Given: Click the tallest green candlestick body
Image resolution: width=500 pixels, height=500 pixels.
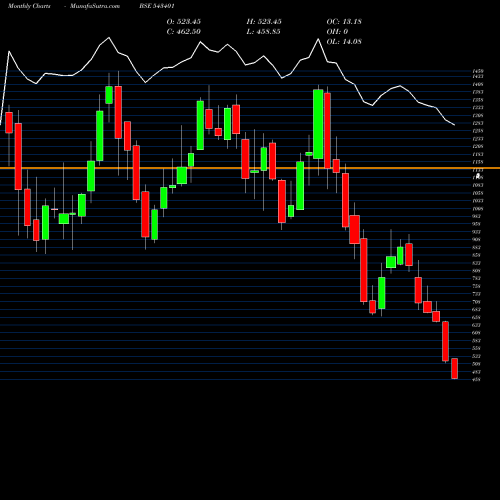Looking at the screenshot, I should click(318, 124).
